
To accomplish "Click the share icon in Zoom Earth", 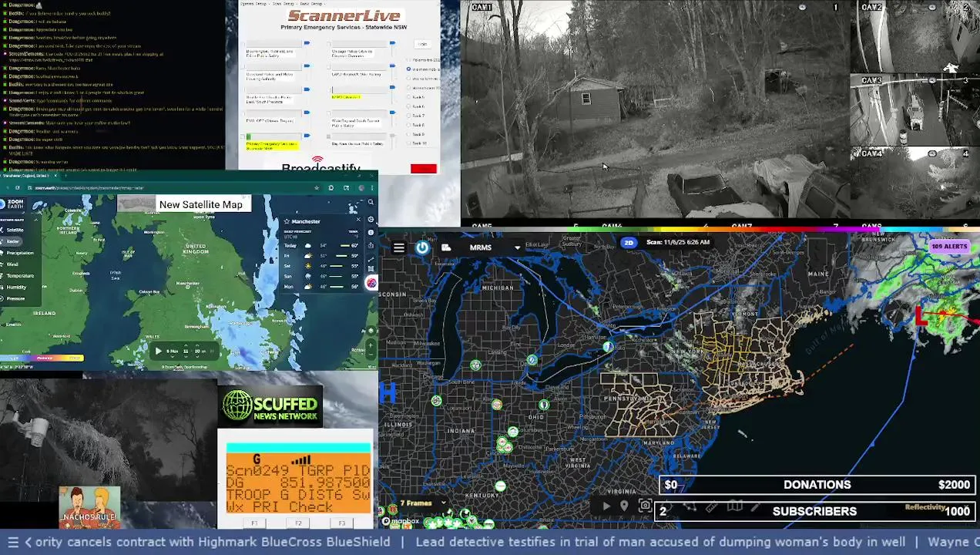I will click(x=371, y=245).
